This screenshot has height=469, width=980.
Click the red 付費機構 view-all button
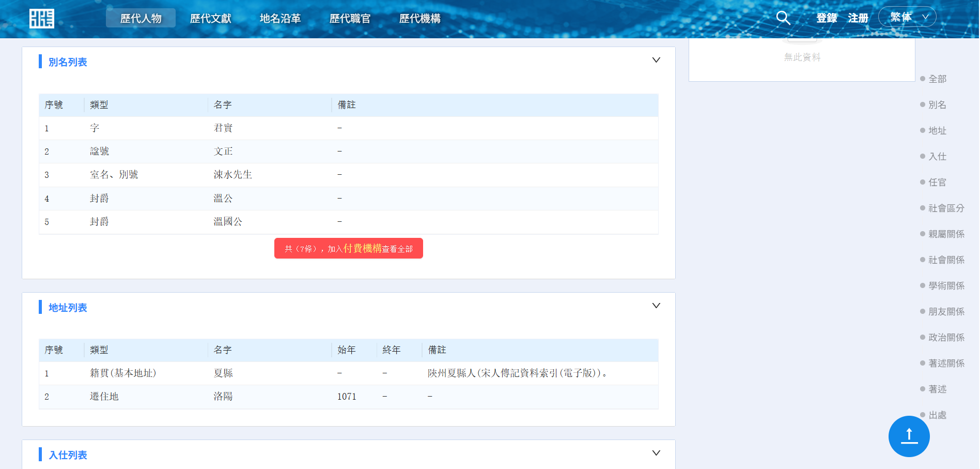[x=348, y=249]
